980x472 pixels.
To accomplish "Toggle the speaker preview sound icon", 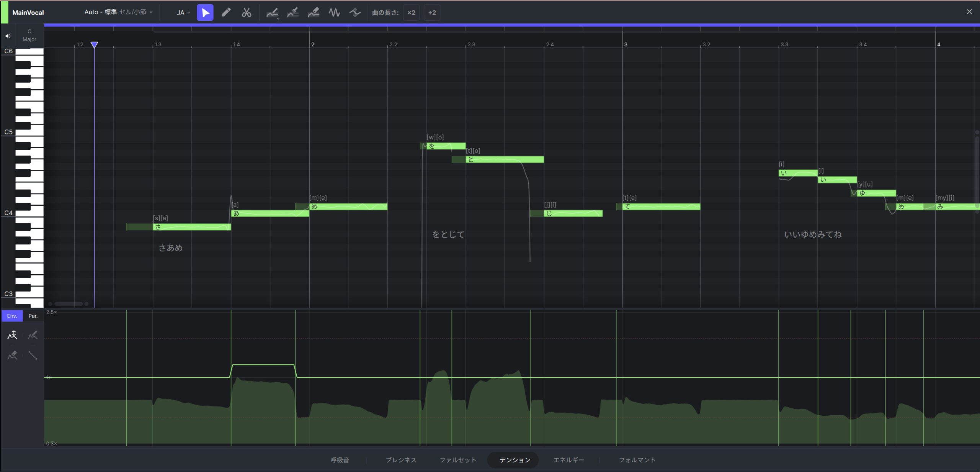I will click(x=8, y=36).
